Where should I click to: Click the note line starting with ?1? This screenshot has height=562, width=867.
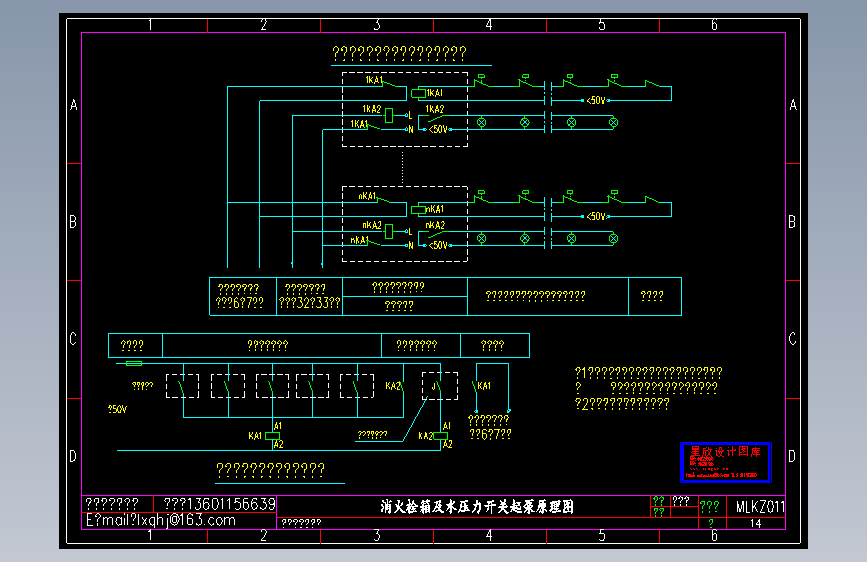pos(649,372)
